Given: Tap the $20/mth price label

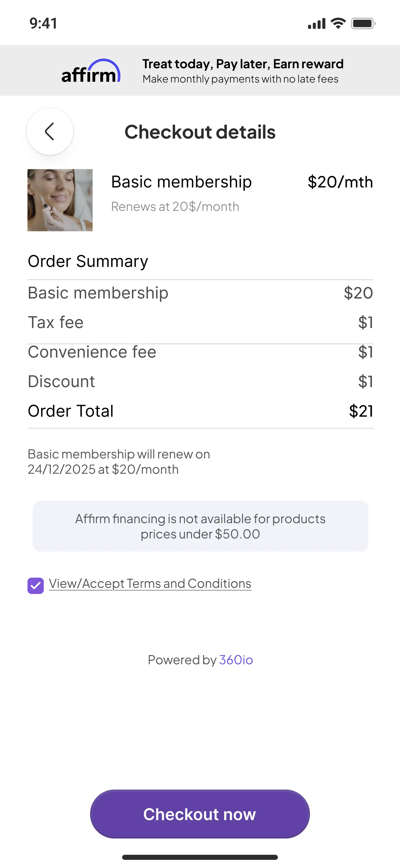Looking at the screenshot, I should [340, 182].
